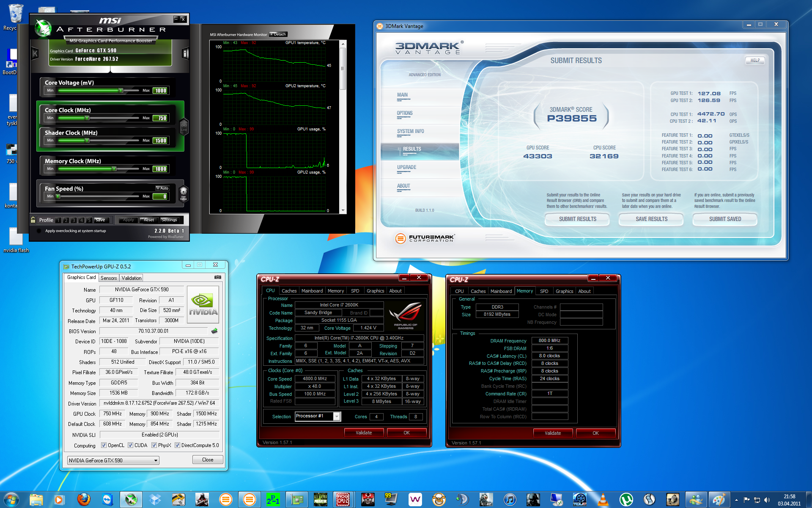This screenshot has height=508, width=812.
Task: Click the NVIDIA logo in GPU-Z
Action: point(203,305)
